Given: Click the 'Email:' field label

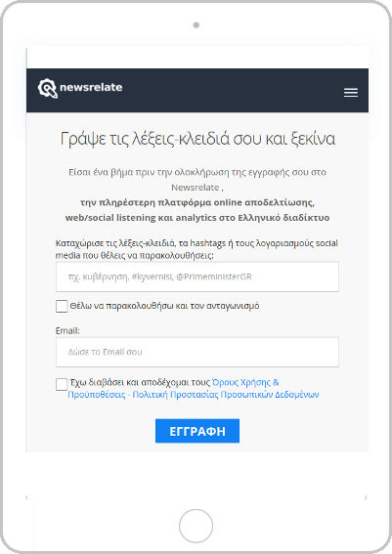Looking at the screenshot, I should 67,330.
